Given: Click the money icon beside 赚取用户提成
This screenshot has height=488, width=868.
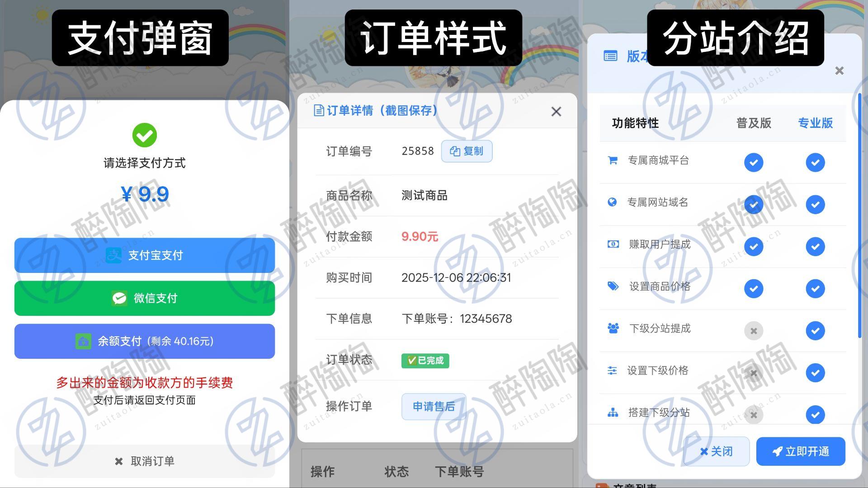Looking at the screenshot, I should [613, 244].
